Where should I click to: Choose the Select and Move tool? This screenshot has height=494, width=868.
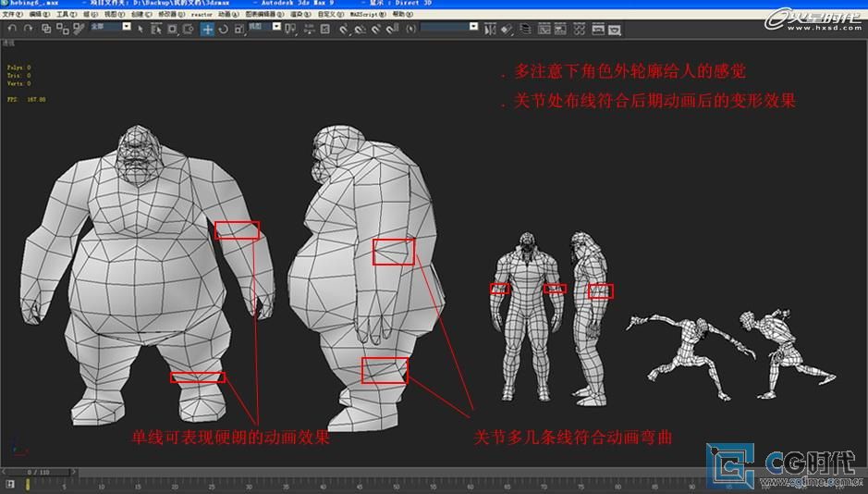point(208,29)
